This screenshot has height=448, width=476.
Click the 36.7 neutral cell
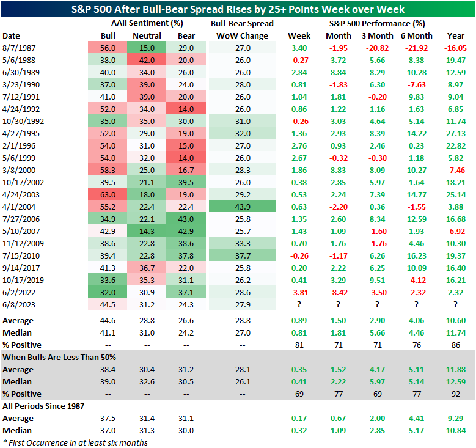coord(147,268)
